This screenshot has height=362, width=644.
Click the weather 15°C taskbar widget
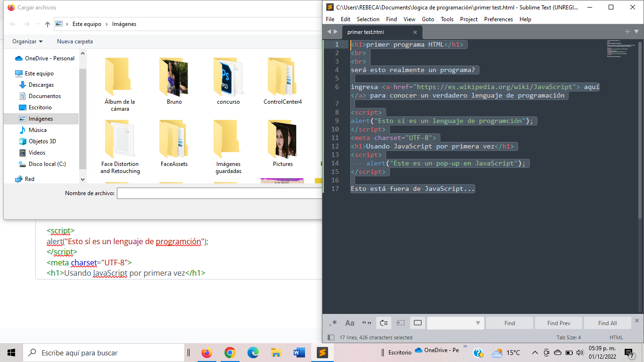(x=506, y=353)
